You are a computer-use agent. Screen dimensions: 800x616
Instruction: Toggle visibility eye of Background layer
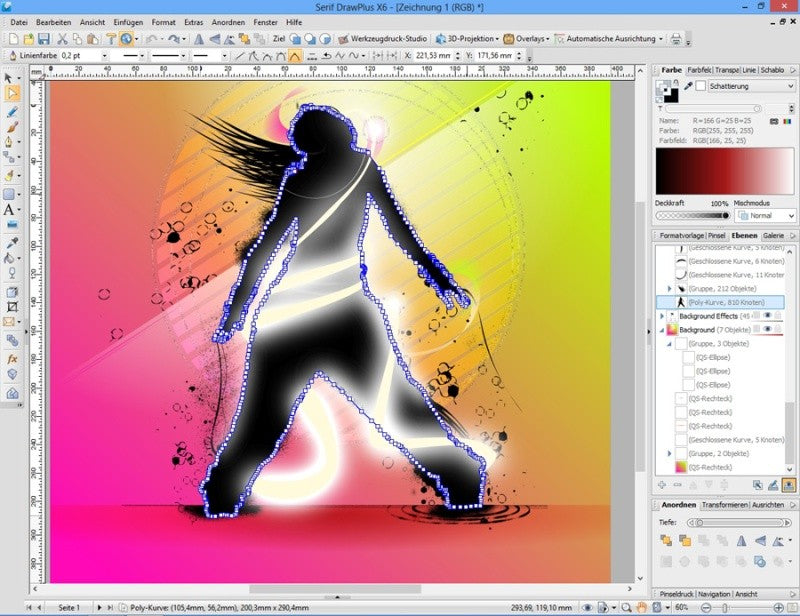(x=767, y=330)
